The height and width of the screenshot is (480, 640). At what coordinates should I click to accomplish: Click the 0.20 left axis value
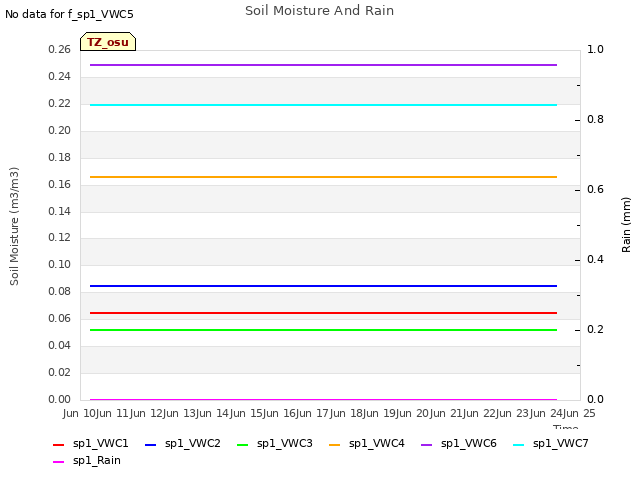60,130
